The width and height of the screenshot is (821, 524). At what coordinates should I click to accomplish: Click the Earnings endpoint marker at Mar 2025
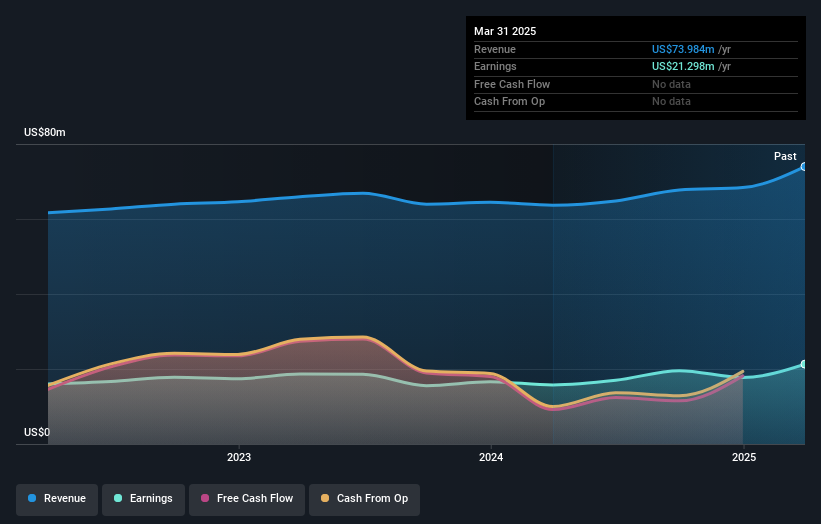pyautogui.click(x=804, y=364)
